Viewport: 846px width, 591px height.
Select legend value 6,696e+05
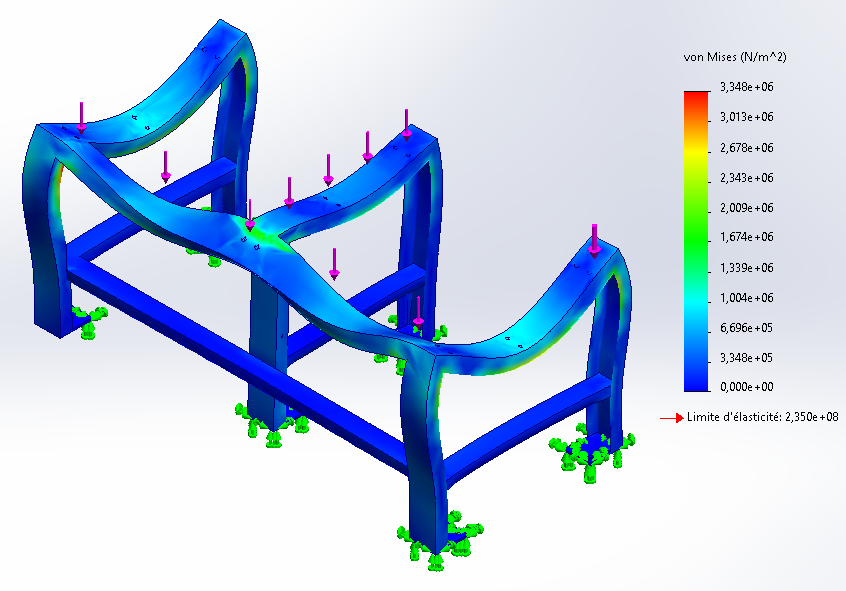(x=747, y=328)
